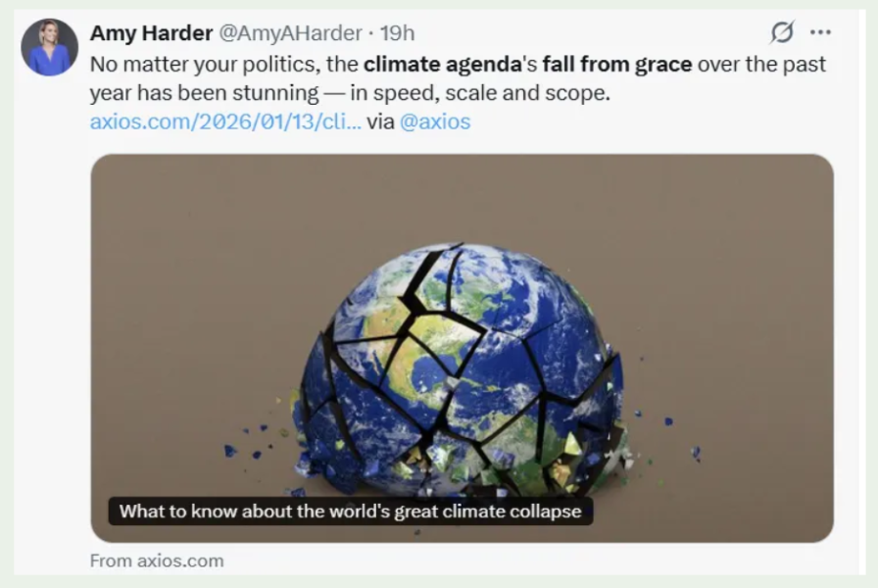Screen dimensions: 878x588
Task: Click 'year has been stunning' text
Action: point(205,93)
